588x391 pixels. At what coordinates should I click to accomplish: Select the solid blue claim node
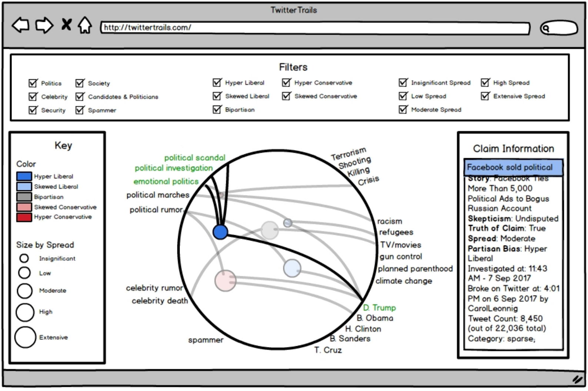pyautogui.click(x=220, y=232)
